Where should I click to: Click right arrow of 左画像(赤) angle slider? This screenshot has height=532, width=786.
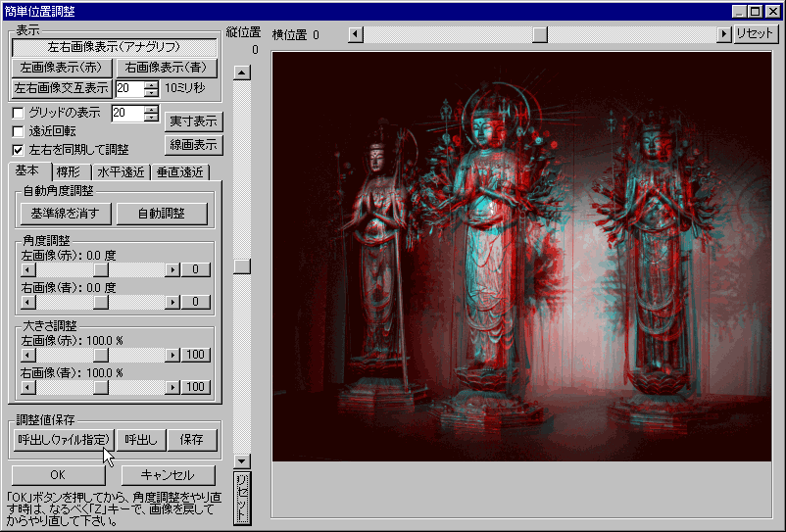[x=172, y=270]
